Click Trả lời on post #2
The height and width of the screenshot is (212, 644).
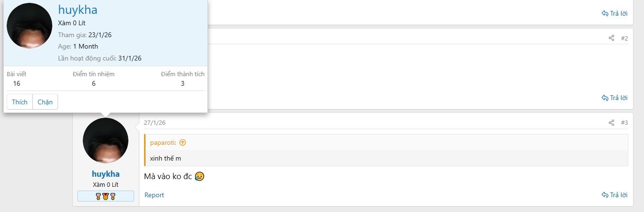615,98
